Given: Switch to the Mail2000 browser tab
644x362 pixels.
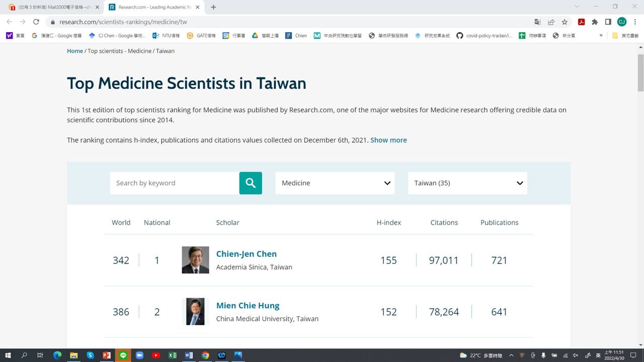Looking at the screenshot, I should [50, 7].
